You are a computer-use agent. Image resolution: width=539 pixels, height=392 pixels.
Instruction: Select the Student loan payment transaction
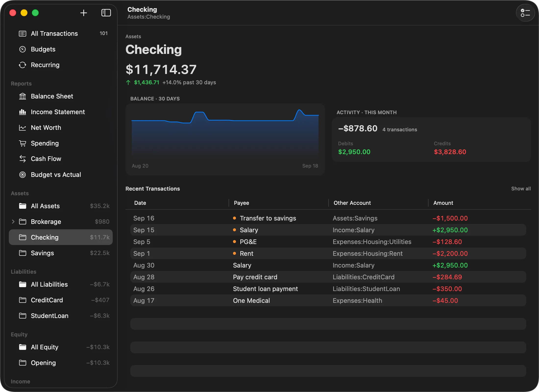pyautogui.click(x=328, y=289)
